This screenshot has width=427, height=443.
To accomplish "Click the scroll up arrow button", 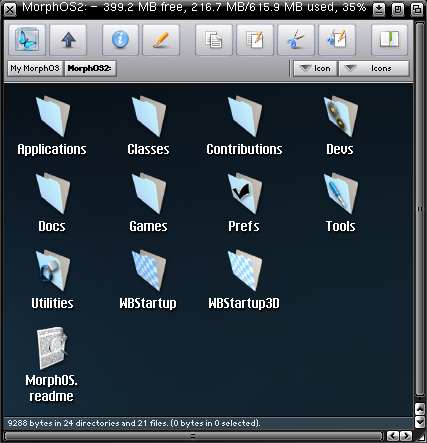I will point(420,409).
